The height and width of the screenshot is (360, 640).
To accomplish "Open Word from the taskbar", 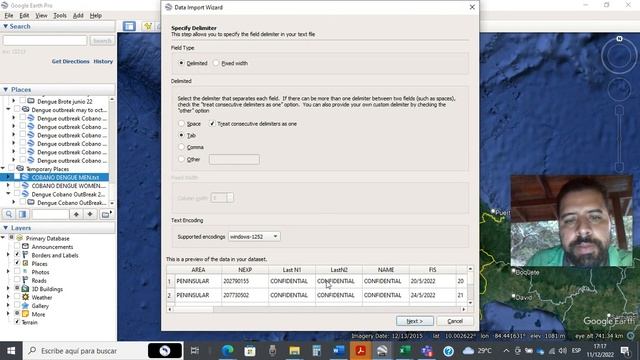I will point(338,351).
